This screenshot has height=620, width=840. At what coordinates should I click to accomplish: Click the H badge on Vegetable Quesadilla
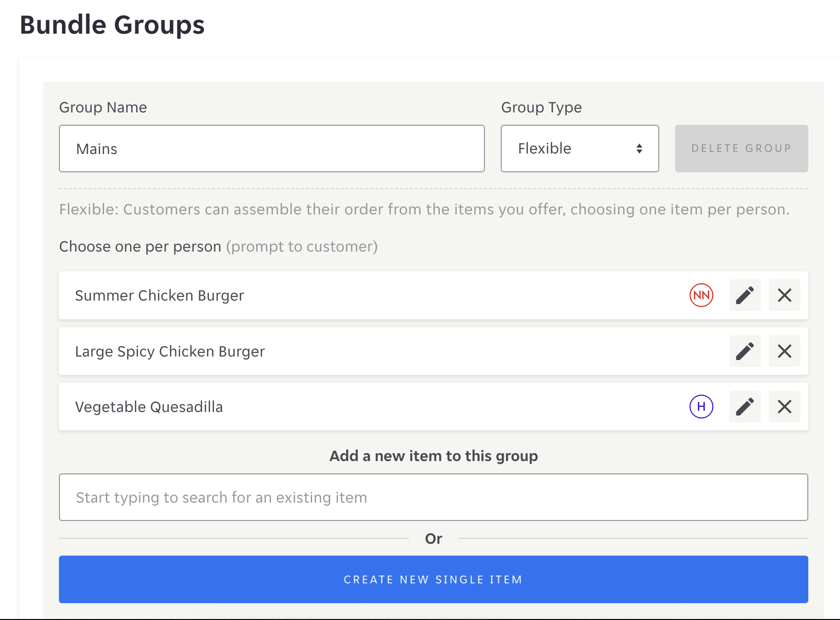click(x=701, y=407)
